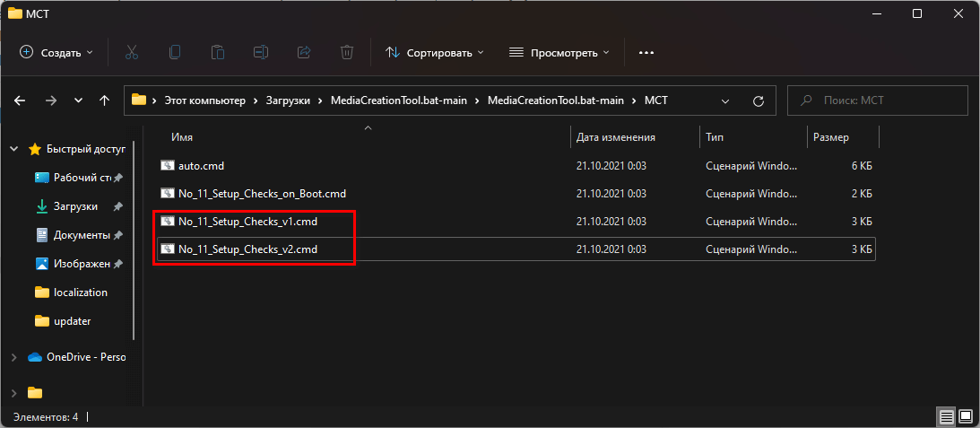
Task: Sort files by Дата изменения column
Action: (616, 137)
